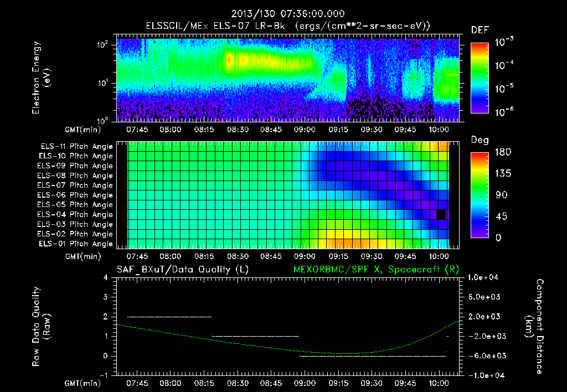Click the green MEXORBMC/SPF X, Spacecraft (R) legend
This screenshot has width=567, height=392.
pyautogui.click(x=376, y=270)
